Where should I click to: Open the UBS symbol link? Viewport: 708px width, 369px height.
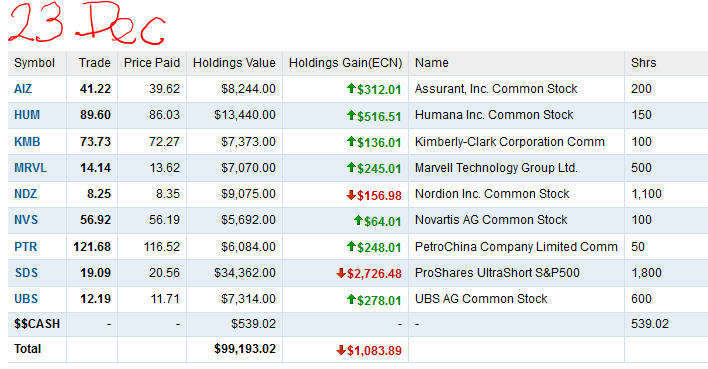(26, 299)
